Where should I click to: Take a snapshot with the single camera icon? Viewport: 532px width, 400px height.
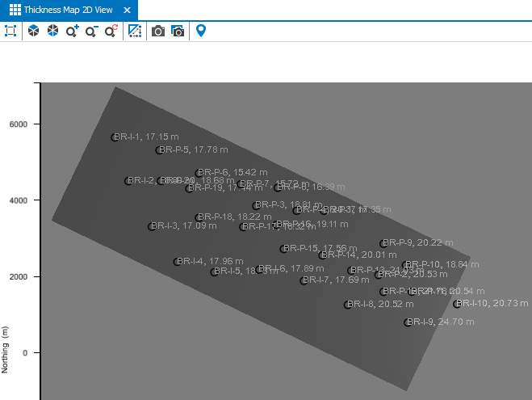[x=158, y=31]
